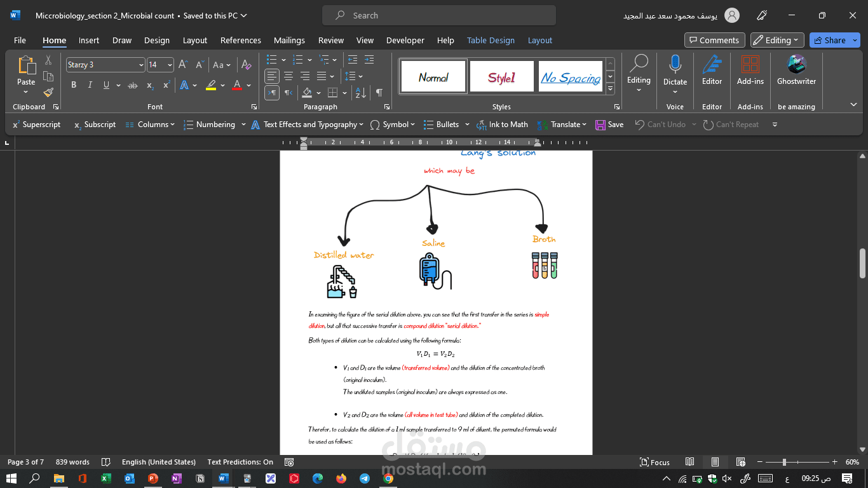Toggle left-to-right text direction
868x488 pixels.
[272, 93]
